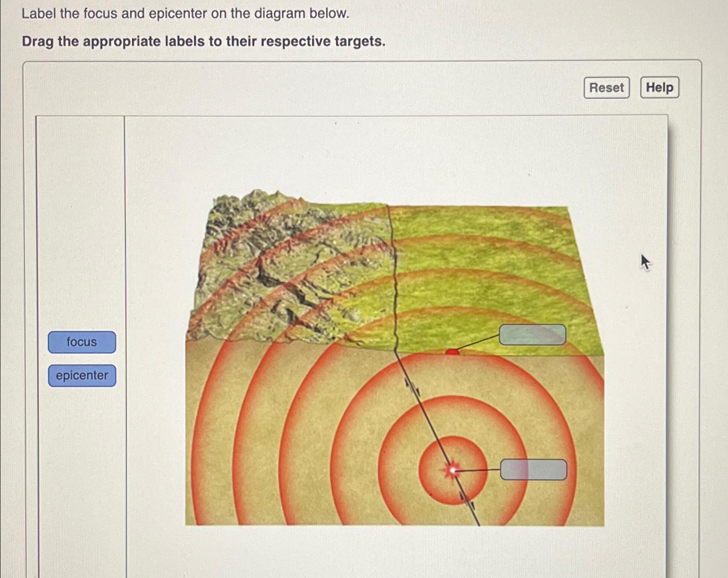Click the green flat land surface

tap(497, 259)
